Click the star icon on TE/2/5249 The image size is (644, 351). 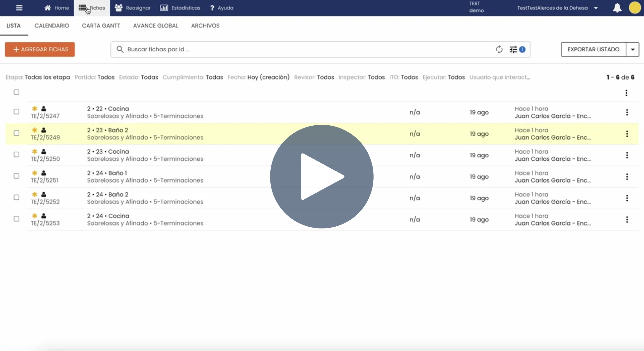(34, 130)
